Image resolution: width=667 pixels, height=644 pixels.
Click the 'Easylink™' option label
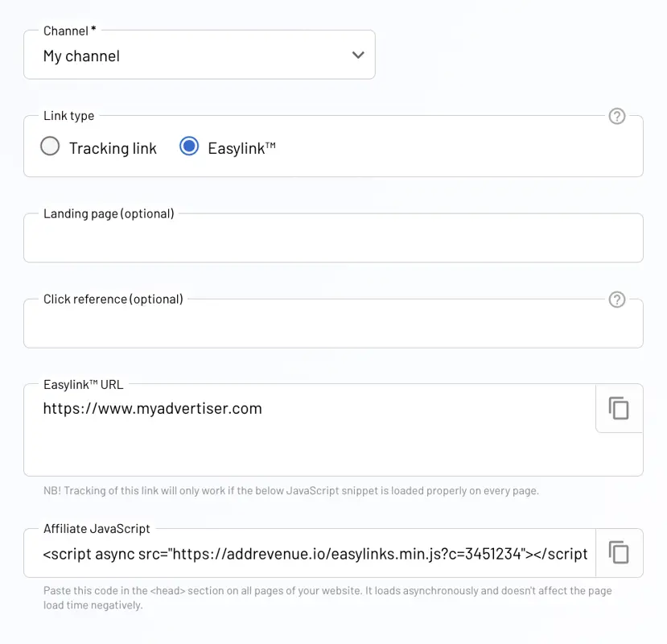pyautogui.click(x=241, y=148)
